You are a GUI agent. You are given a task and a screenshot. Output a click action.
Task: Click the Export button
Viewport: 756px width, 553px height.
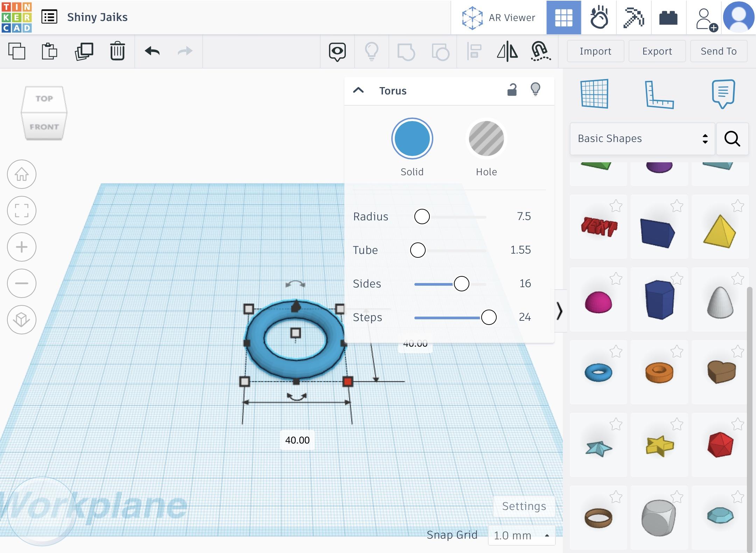[x=657, y=51]
